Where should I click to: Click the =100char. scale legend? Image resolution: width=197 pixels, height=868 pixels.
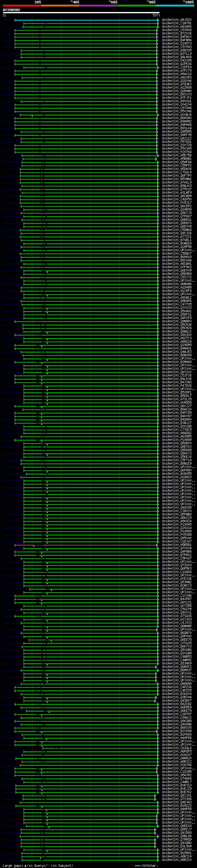tap(147, 866)
